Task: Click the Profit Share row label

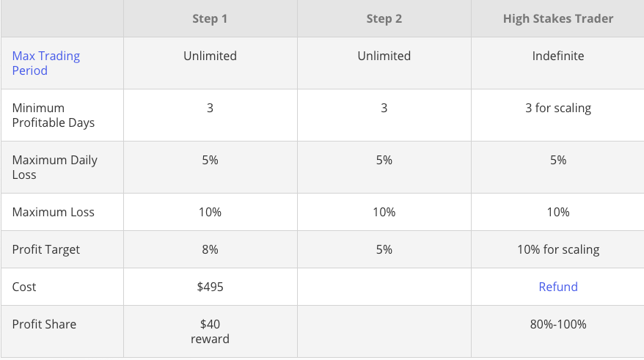Action: 43,324
